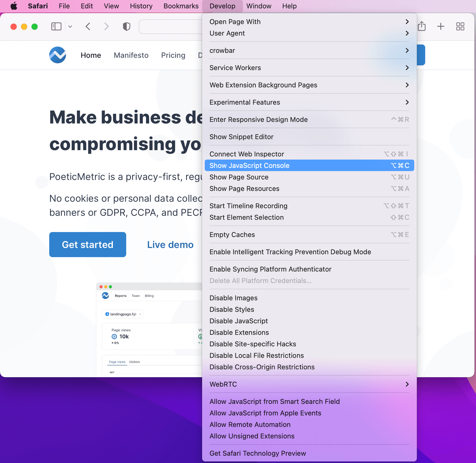Toggle Intelligent Tracking Prevention Debug Mode
Viewport: 476px width, 463px height.
(309, 252)
